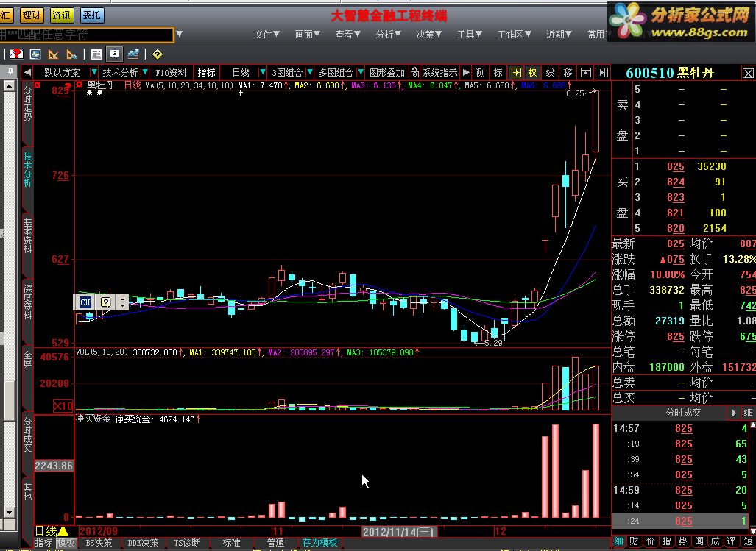
Task: Click the 委托 button
Action: click(x=91, y=15)
